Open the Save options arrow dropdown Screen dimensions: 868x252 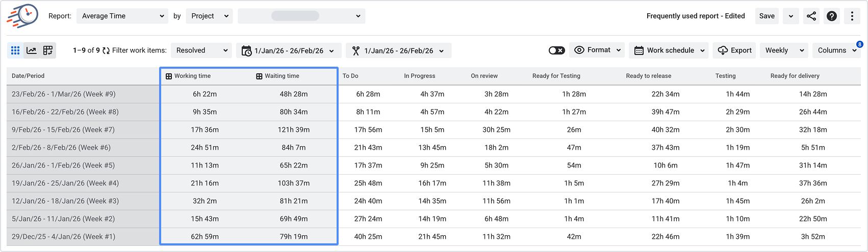791,16
